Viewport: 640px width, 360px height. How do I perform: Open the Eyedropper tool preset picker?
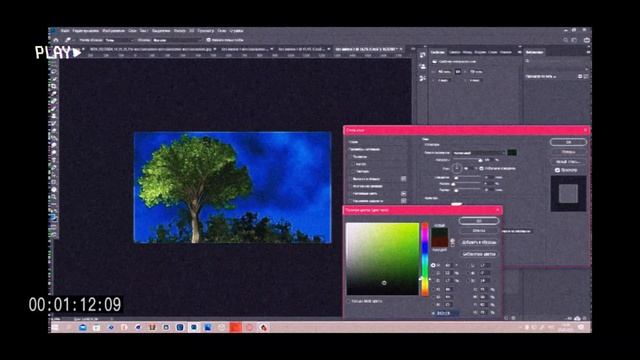[69, 40]
